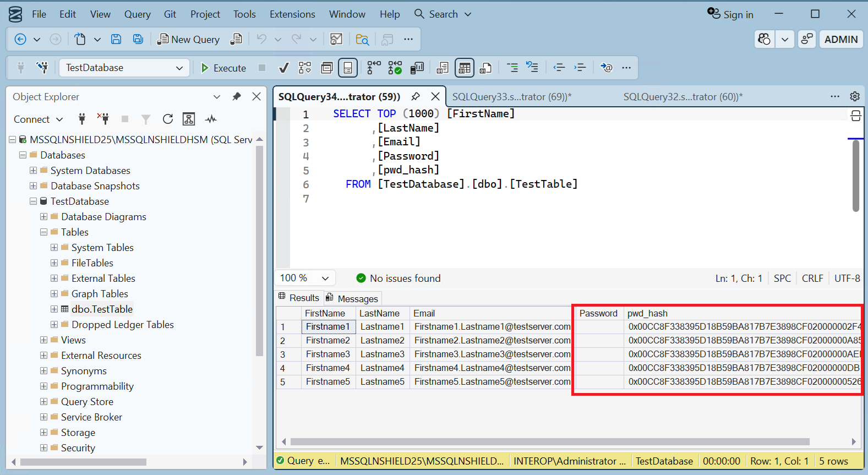Open standard toolbar overflow options
Viewport: 868px width, 475px height.
tap(408, 39)
